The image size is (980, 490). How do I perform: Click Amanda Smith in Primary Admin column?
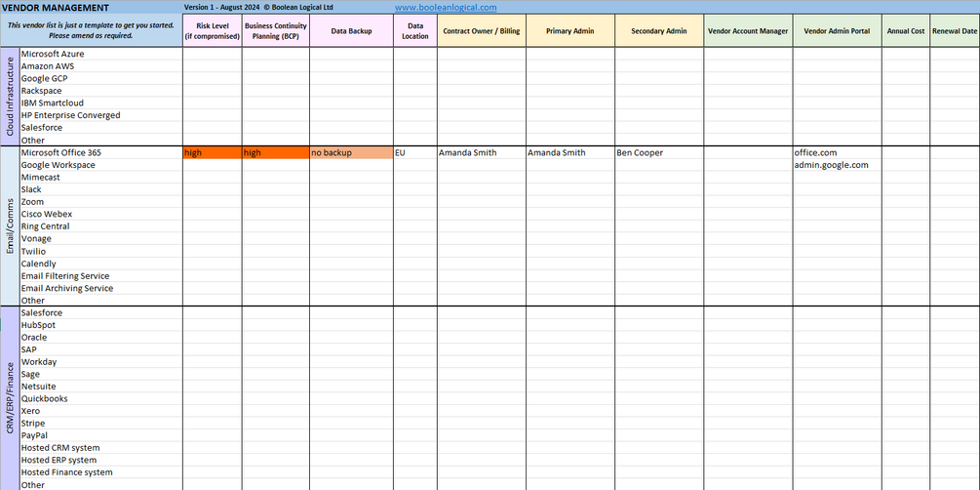click(570, 152)
